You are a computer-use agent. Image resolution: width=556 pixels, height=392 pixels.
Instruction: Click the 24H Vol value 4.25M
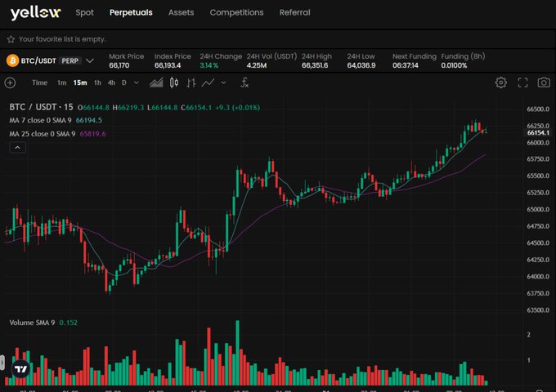click(x=257, y=65)
